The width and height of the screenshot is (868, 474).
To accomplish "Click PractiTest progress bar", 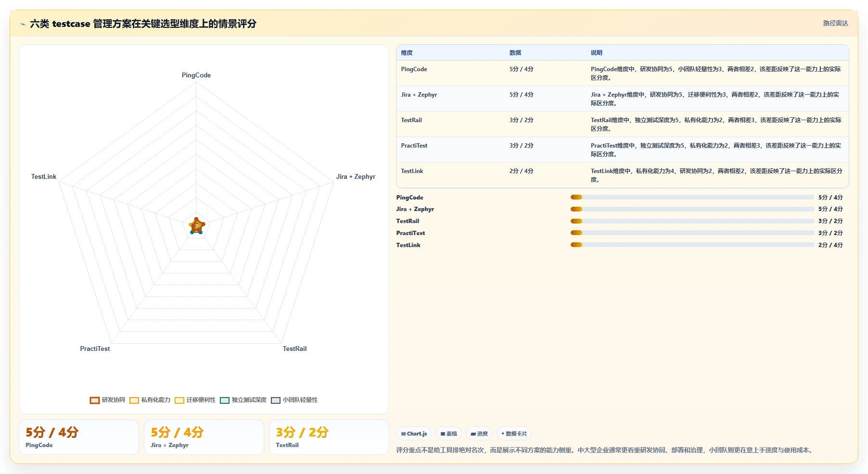I will 692,233.
